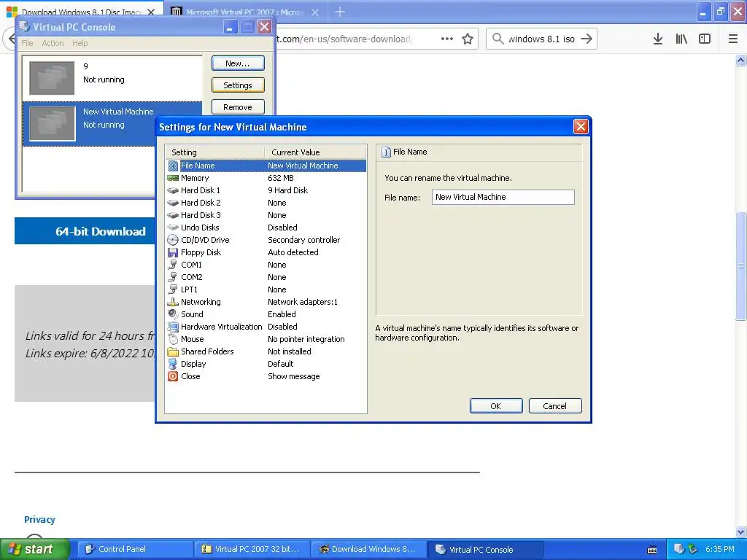Click the Memory chip icon

click(x=173, y=178)
